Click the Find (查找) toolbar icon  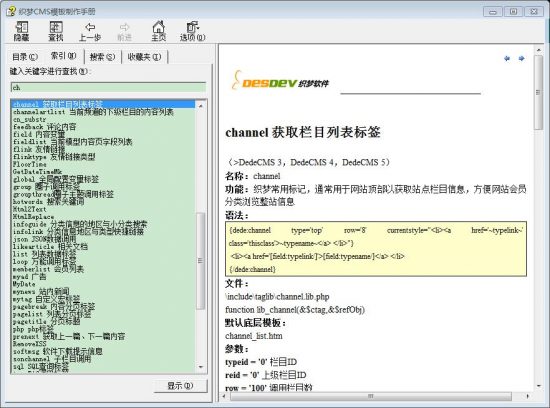point(55,31)
